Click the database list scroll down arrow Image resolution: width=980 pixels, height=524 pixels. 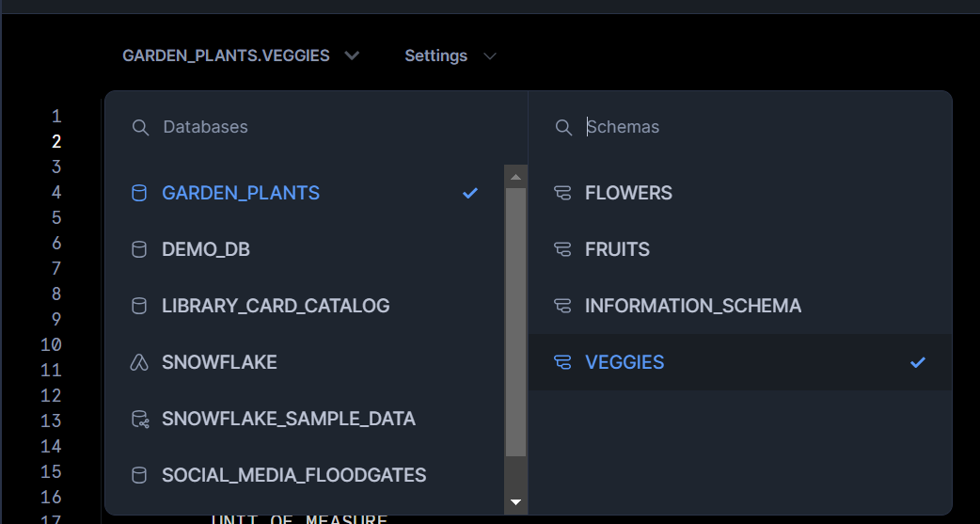coord(515,502)
